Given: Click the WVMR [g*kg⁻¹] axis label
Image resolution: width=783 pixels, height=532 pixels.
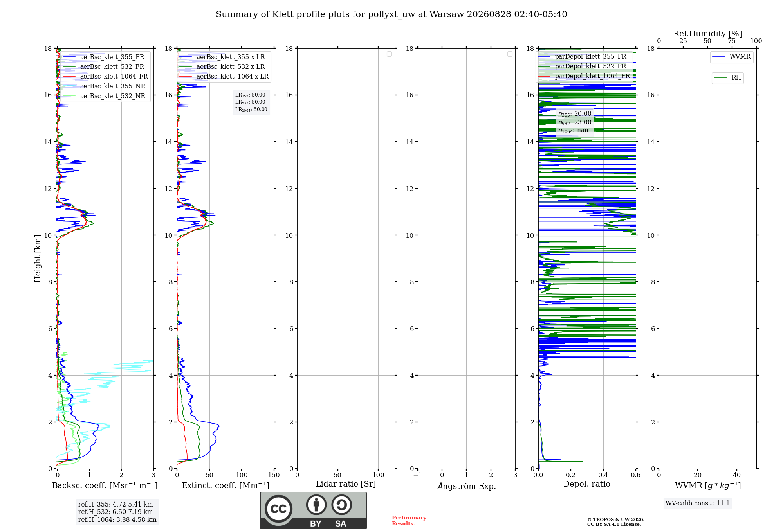Looking at the screenshot, I should click(x=708, y=486).
